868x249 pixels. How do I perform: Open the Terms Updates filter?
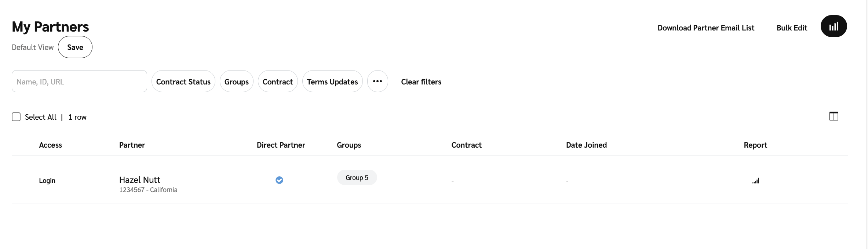332,82
